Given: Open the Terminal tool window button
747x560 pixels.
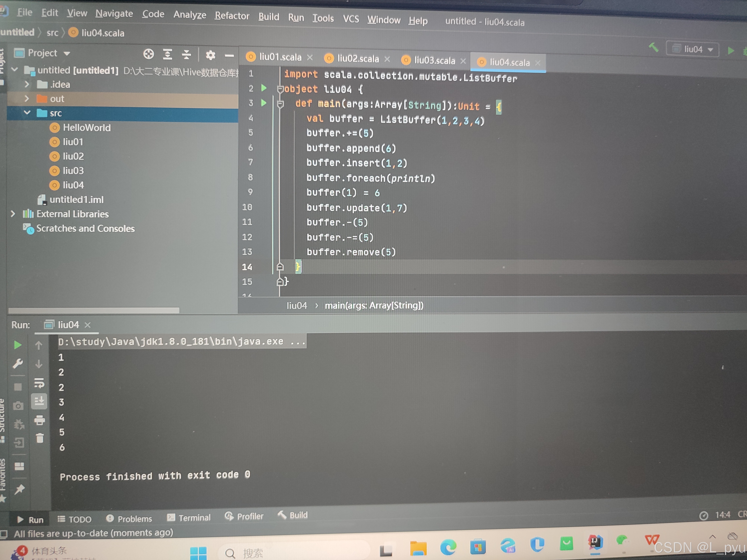Looking at the screenshot, I should (x=189, y=517).
